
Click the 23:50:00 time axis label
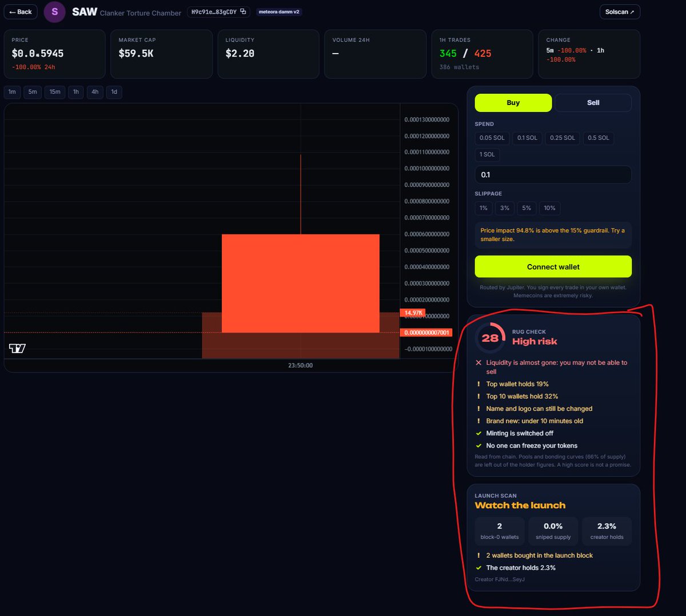coord(301,365)
